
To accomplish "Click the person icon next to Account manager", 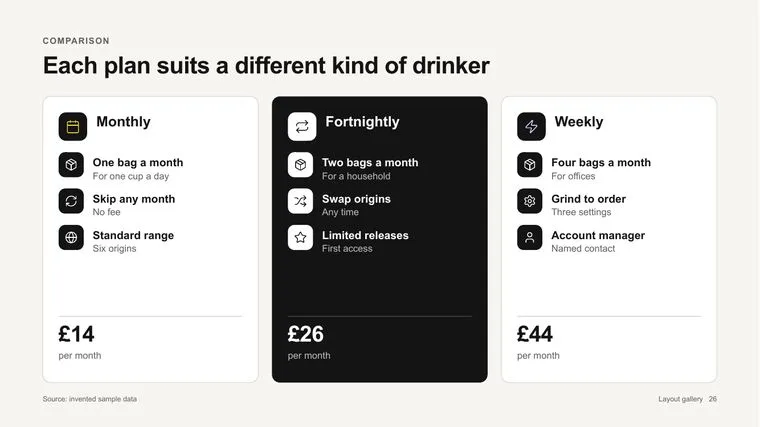I will point(530,237).
